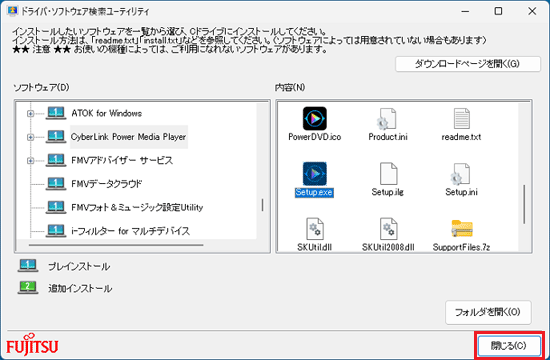
Task: Select i-フィルター for マルチデバイス entry
Action: [130, 231]
